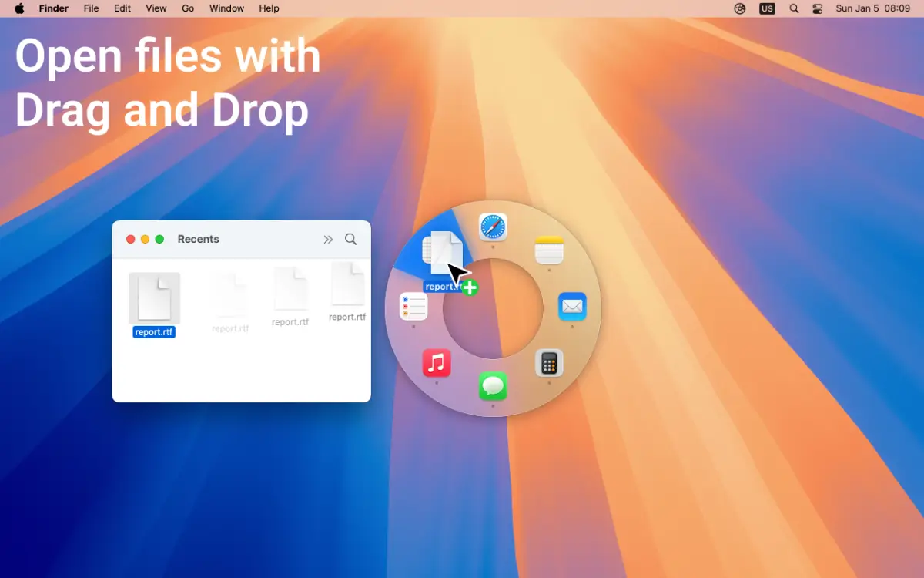Expand the toolbar overflow chevron in Recents

point(328,239)
